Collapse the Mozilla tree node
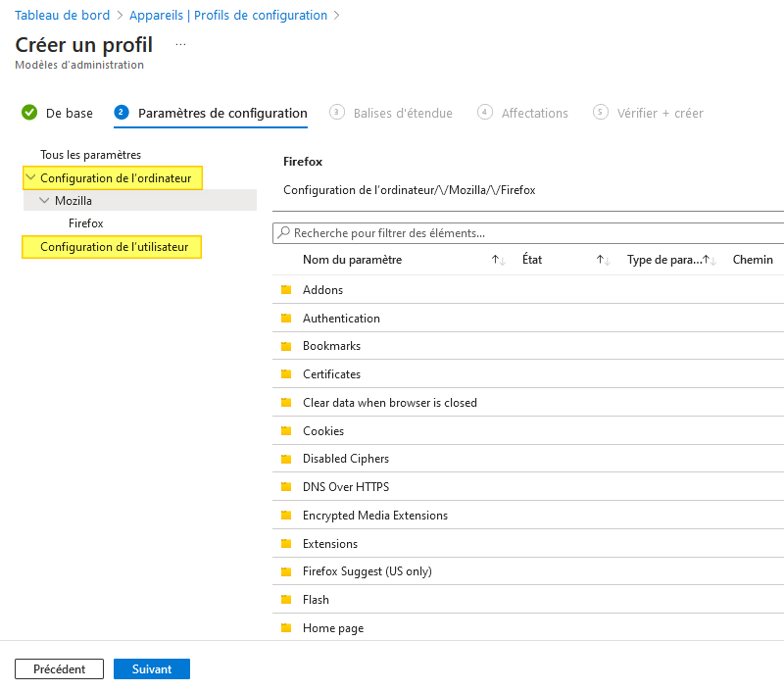 point(43,199)
